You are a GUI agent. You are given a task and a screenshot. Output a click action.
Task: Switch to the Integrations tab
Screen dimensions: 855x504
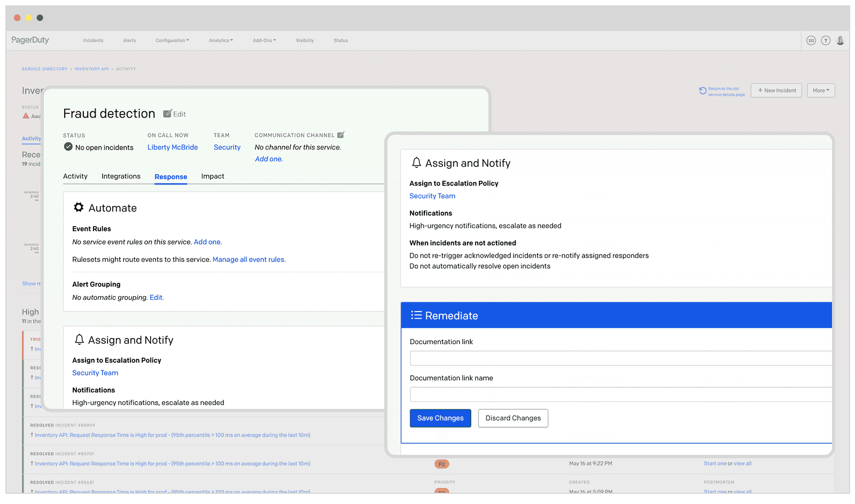[121, 176]
